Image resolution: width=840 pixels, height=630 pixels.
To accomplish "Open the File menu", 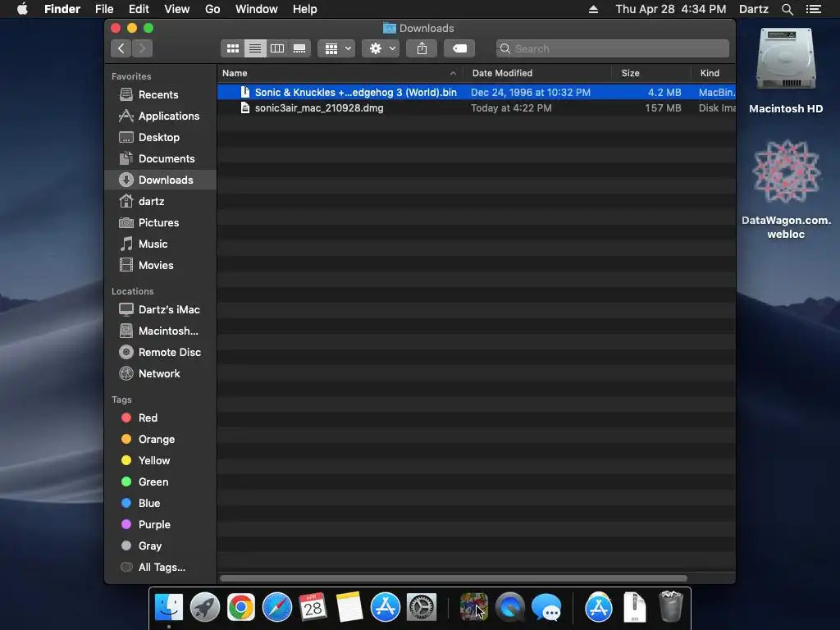I will tap(104, 9).
